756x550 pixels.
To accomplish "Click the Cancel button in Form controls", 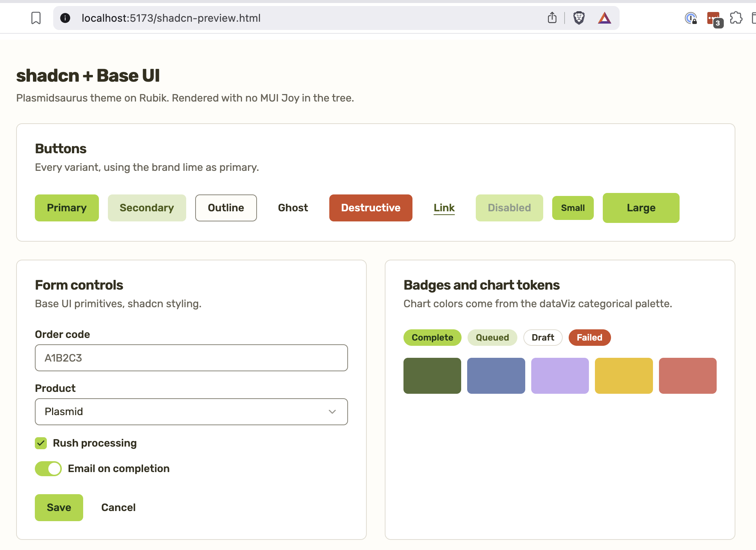I will click(118, 508).
